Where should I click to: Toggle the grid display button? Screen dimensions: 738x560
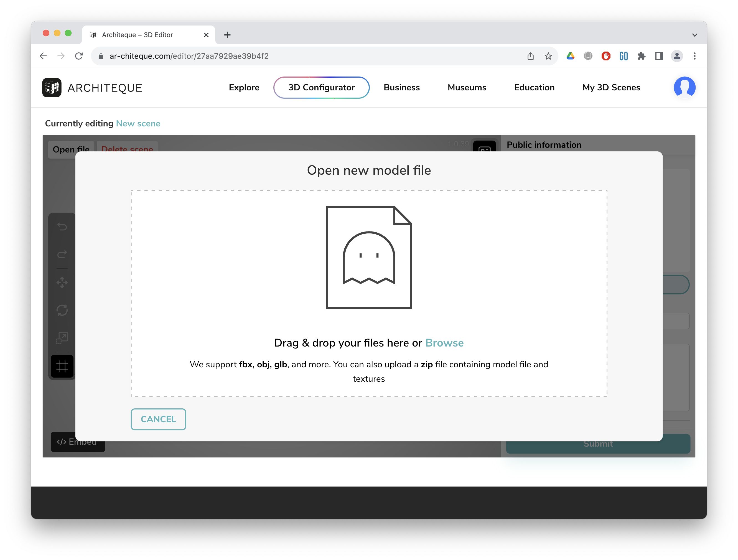(x=62, y=366)
